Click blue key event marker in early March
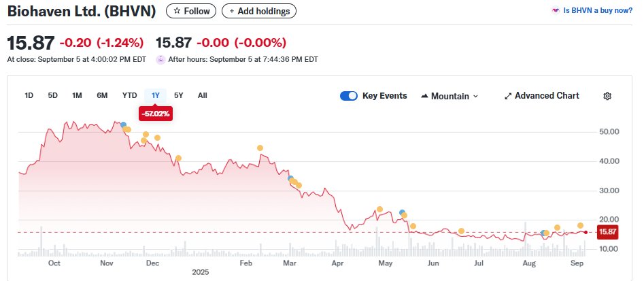Viewport: 644px width, 281px height. click(290, 178)
